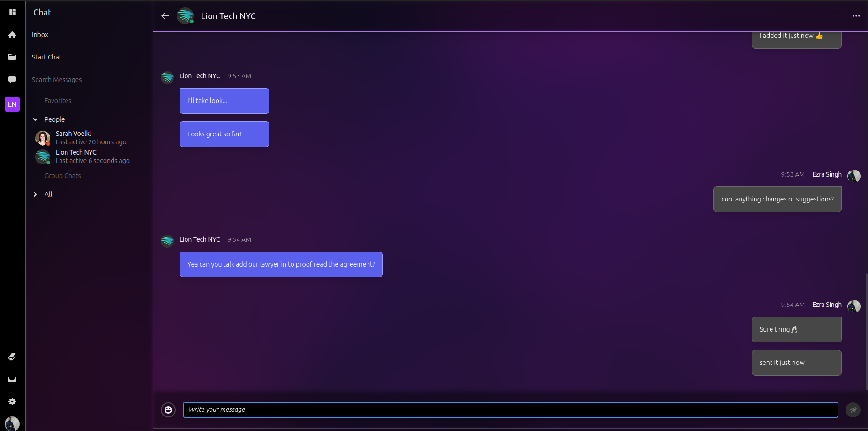Click the chat bubble sidebar icon
Viewport: 868px width, 431px height.
pyautogui.click(x=12, y=80)
